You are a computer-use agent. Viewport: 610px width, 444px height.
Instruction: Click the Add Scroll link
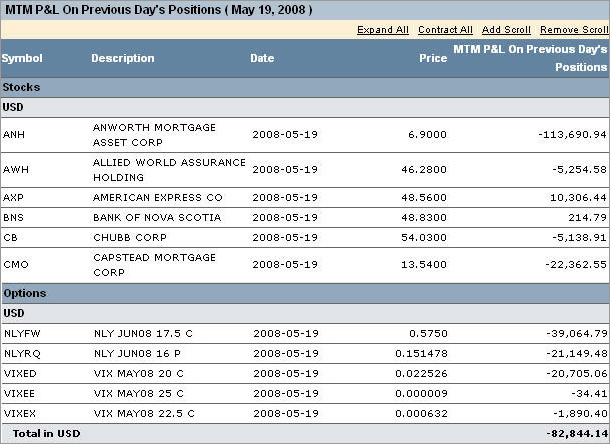pos(506,30)
